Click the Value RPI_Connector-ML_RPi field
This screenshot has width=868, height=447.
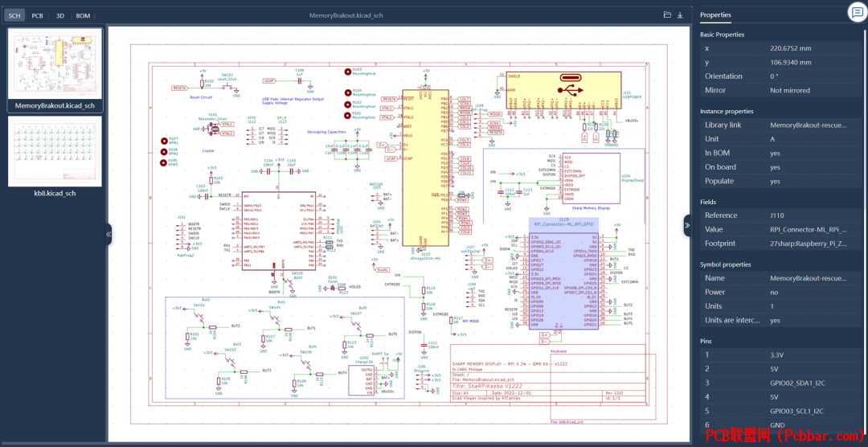click(x=780, y=229)
